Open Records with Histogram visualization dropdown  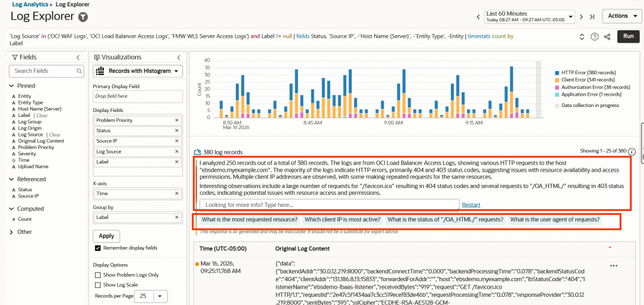[x=138, y=71]
